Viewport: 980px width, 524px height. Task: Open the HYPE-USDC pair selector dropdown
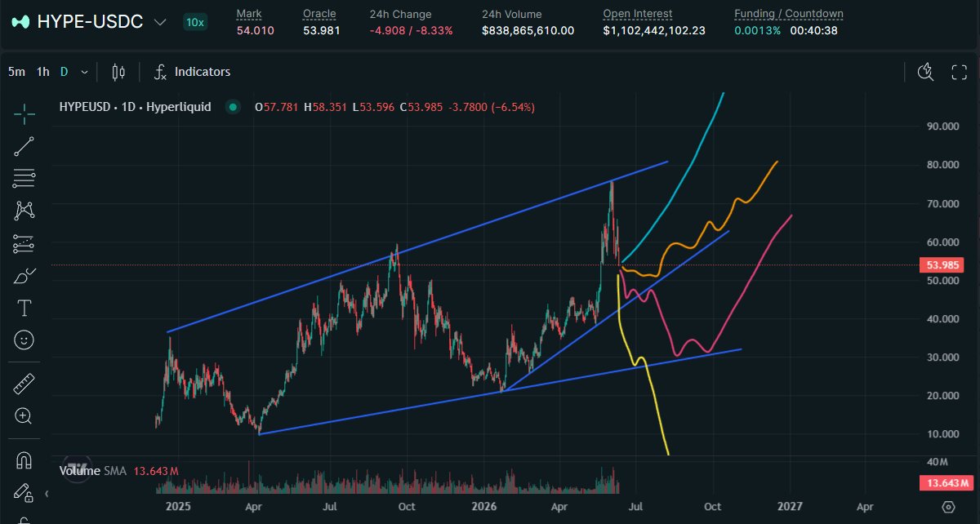point(103,22)
